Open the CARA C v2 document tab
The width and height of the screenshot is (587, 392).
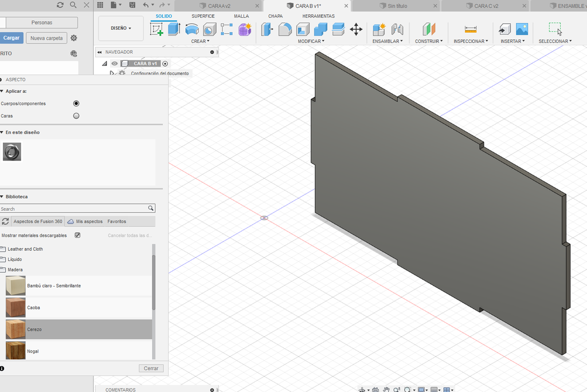[486, 6]
